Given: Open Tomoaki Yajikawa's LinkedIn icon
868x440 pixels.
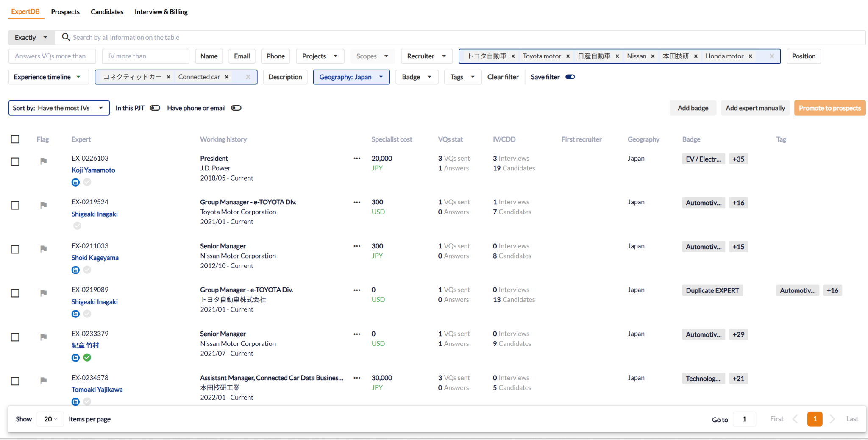Looking at the screenshot, I should pyautogui.click(x=75, y=401).
